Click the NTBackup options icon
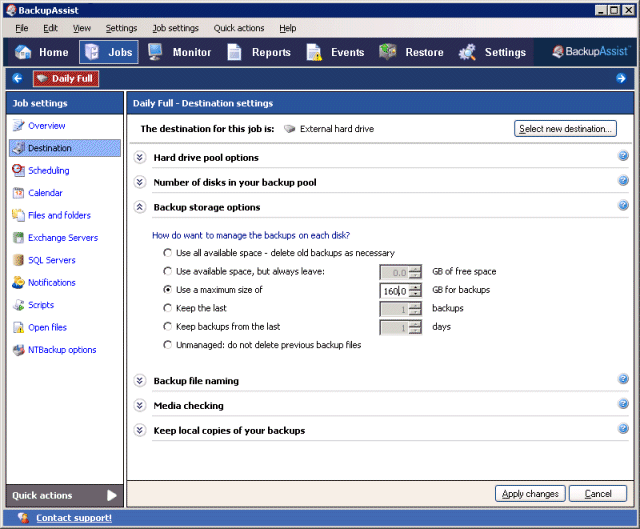Image resolution: width=640 pixels, height=529 pixels. pyautogui.click(x=18, y=350)
